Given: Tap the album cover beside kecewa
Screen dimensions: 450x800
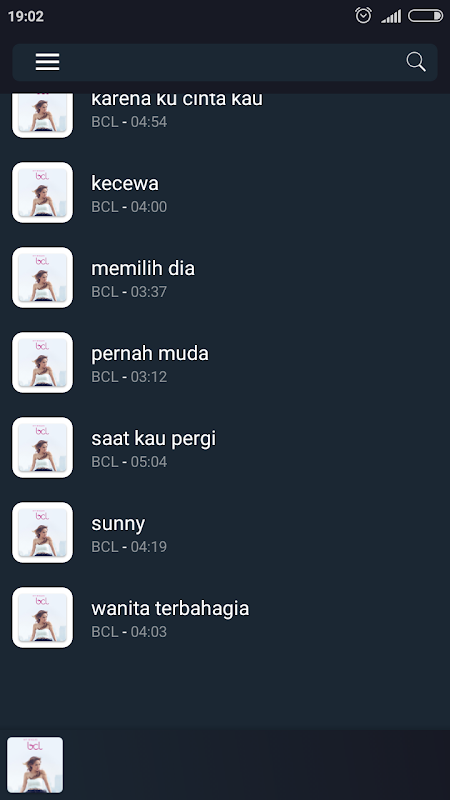Looking at the screenshot, I should click(42, 192).
